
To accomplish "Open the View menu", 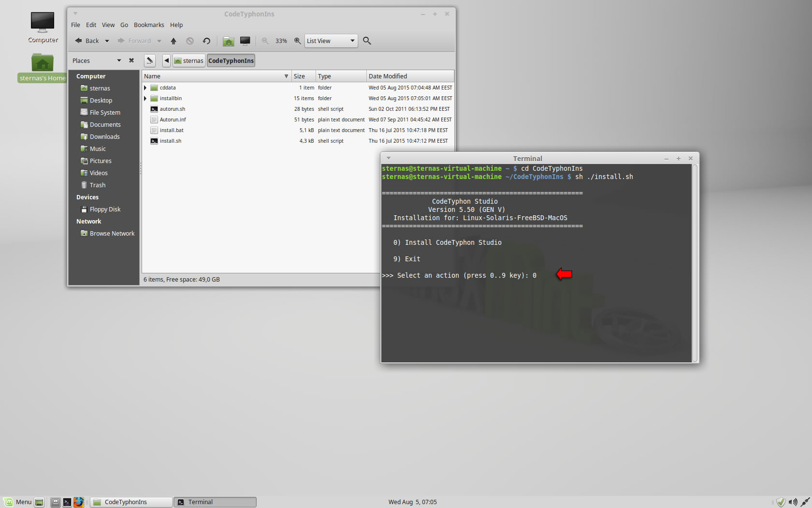I will tap(108, 25).
